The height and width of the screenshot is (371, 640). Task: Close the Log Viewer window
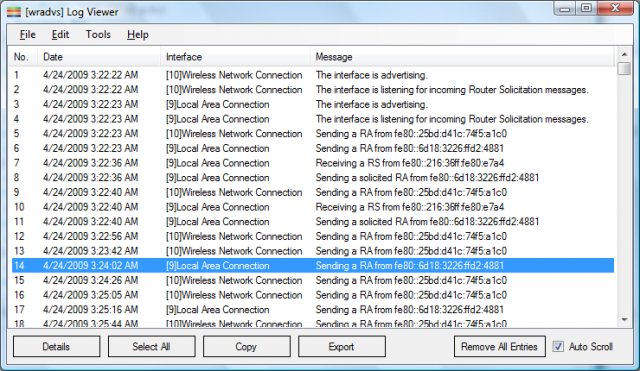pyautogui.click(x=615, y=9)
